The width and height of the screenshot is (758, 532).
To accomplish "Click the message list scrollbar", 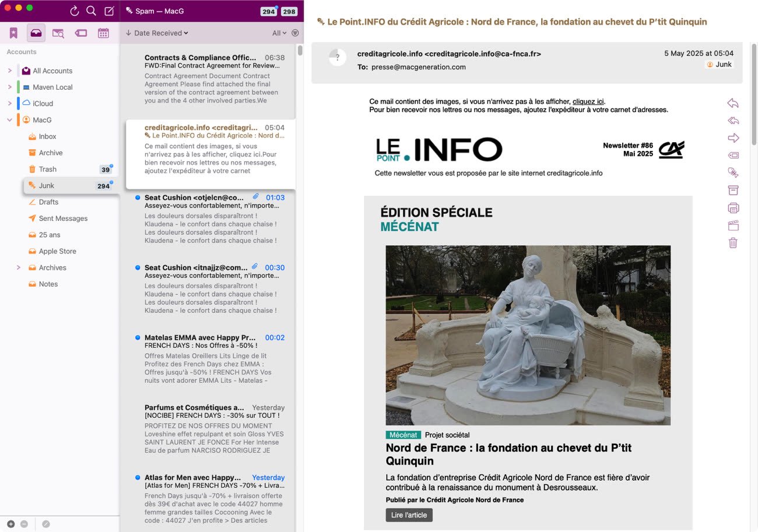I will [300, 51].
